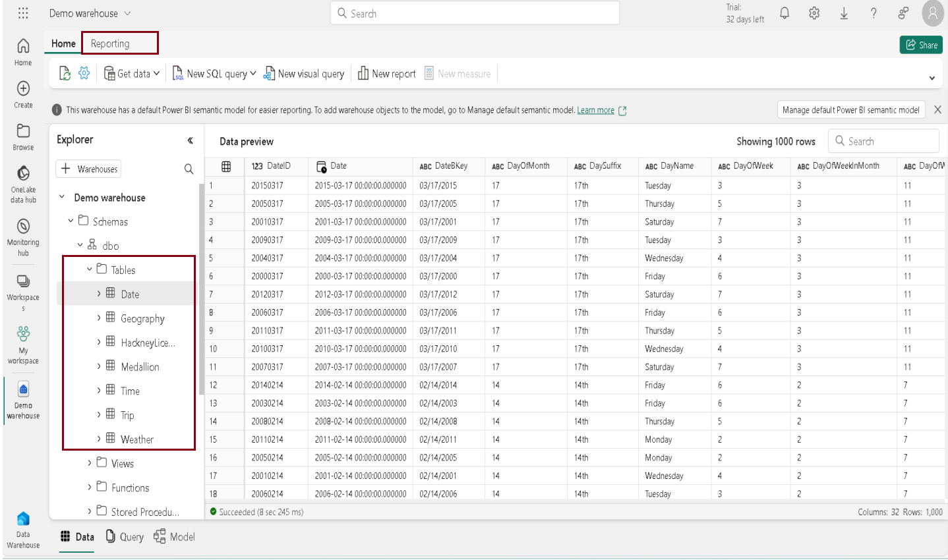948x560 pixels.
Task: Select the Home ribbon tab
Action: click(63, 43)
